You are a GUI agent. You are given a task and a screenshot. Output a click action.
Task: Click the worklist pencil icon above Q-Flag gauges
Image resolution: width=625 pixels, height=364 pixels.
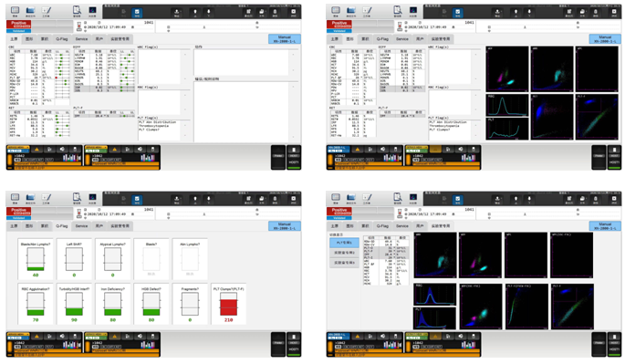coord(47,198)
